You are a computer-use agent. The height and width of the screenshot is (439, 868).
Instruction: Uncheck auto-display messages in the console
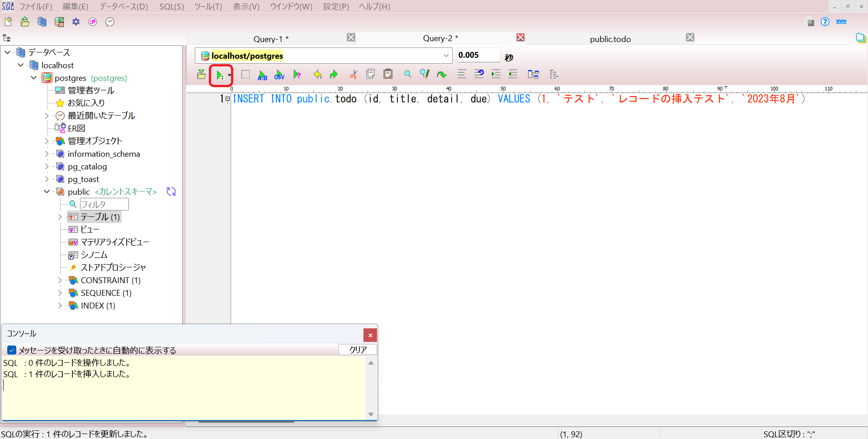coord(11,350)
